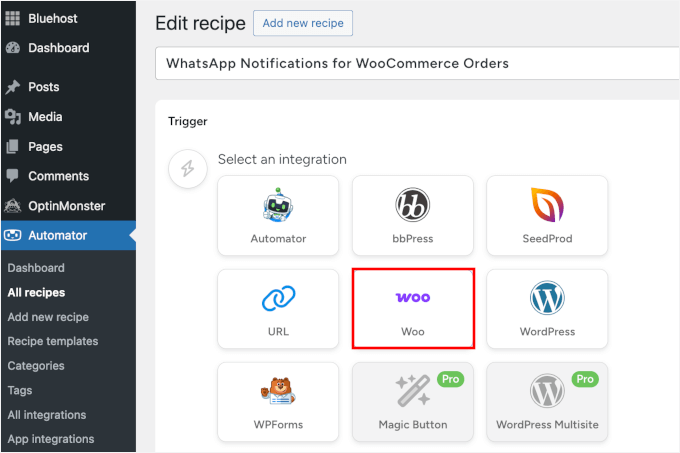This screenshot has height=453, width=680.
Task: Collapse the Automator menu section
Action: 57,236
